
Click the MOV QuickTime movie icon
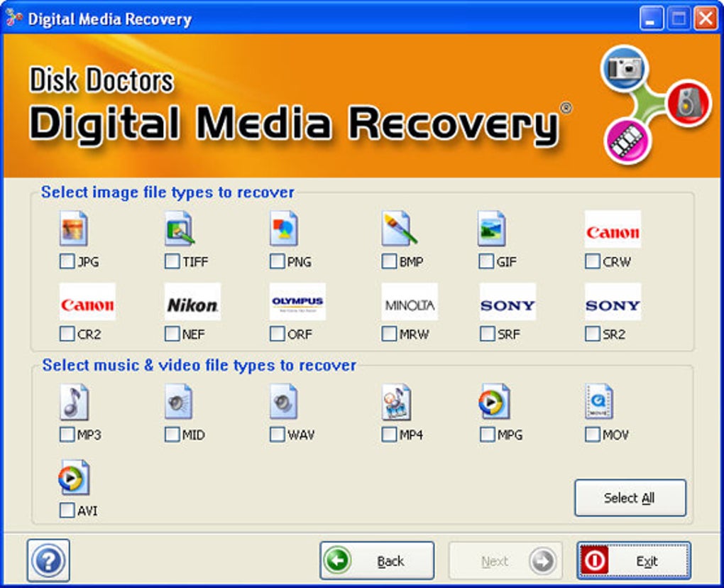click(x=599, y=401)
